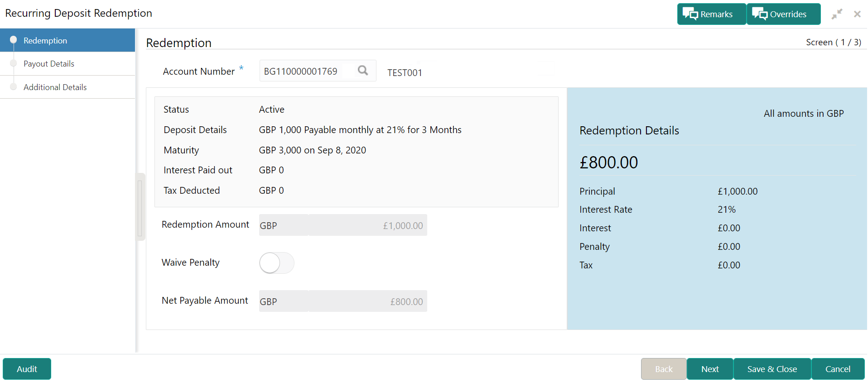This screenshot has height=382, width=868.
Task: Click into the Account Number field
Action: (x=306, y=71)
